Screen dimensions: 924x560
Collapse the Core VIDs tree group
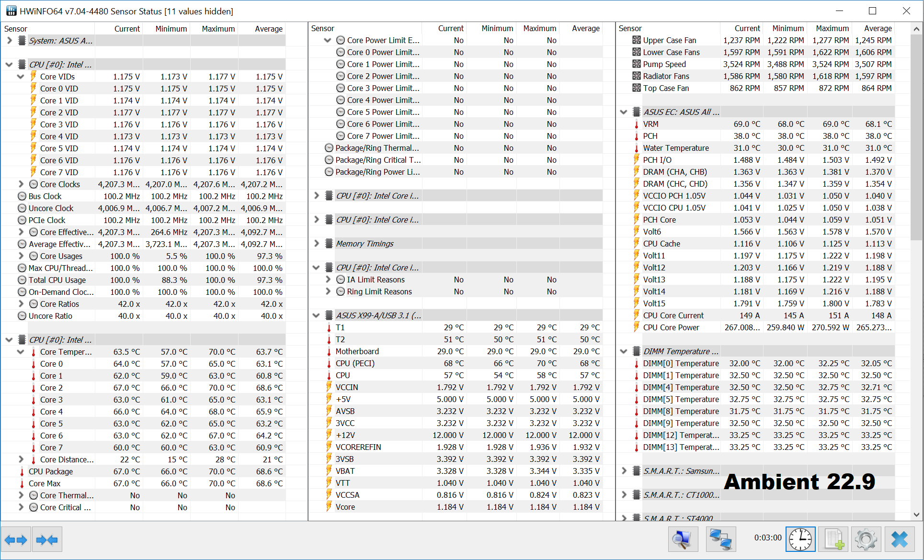pyautogui.click(x=21, y=77)
